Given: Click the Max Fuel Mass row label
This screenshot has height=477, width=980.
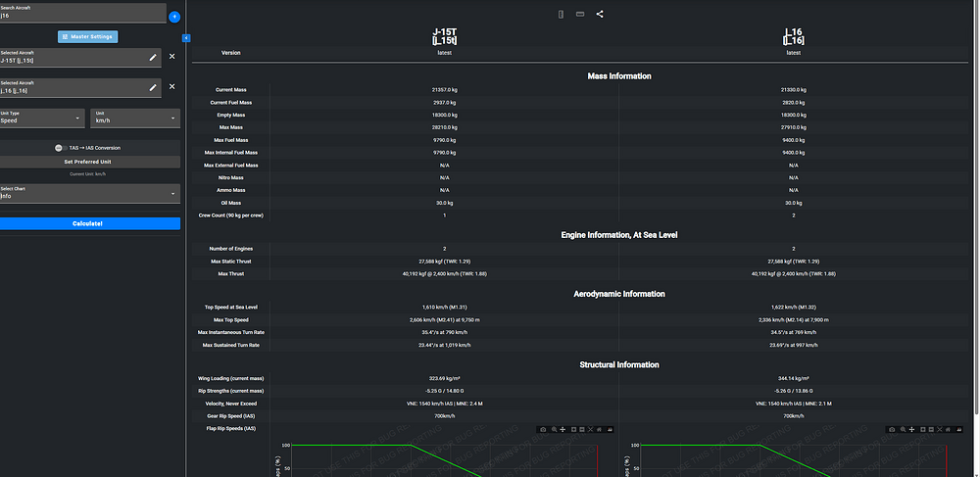Looking at the screenshot, I should [x=230, y=140].
